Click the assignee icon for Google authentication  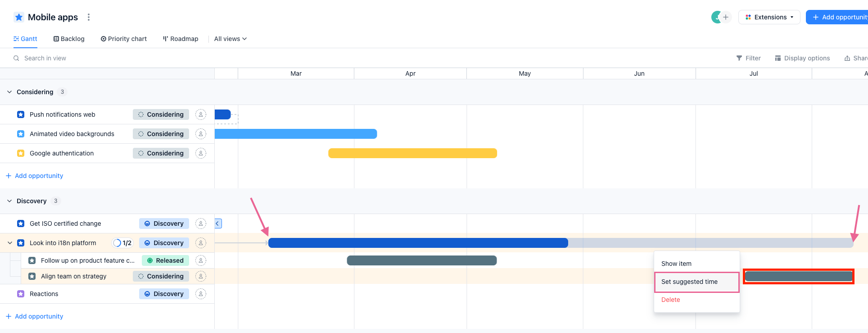pos(201,153)
